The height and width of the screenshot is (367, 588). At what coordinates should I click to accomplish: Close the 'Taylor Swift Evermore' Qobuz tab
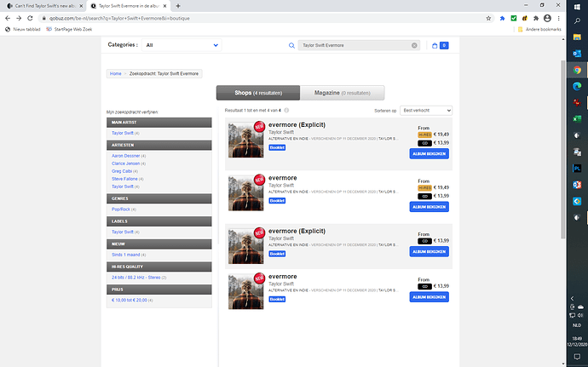tap(164, 6)
